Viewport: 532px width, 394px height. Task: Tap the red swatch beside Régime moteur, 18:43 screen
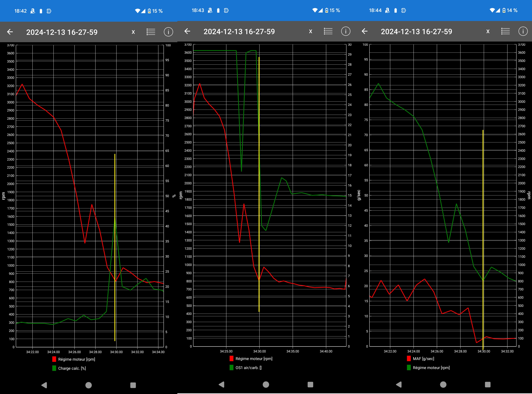click(x=231, y=359)
